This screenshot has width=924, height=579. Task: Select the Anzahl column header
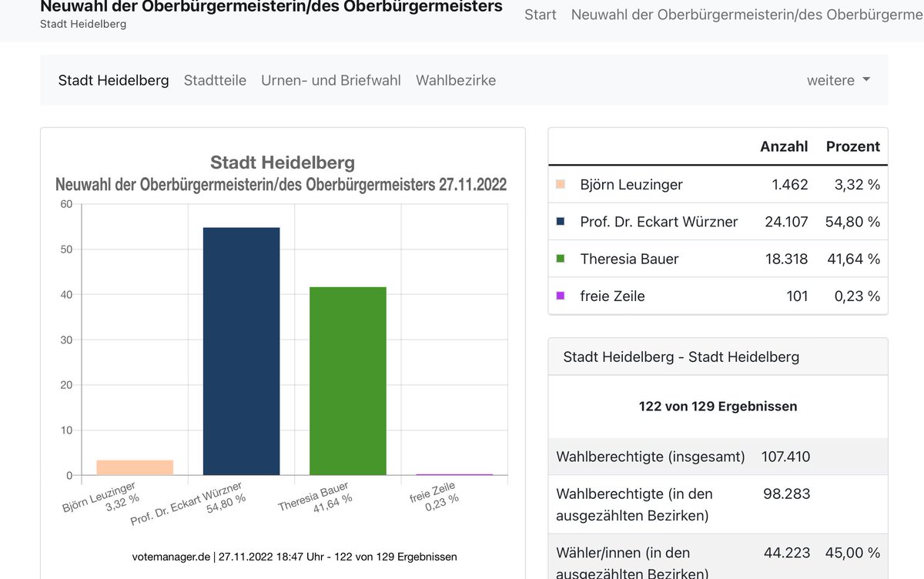785,146
